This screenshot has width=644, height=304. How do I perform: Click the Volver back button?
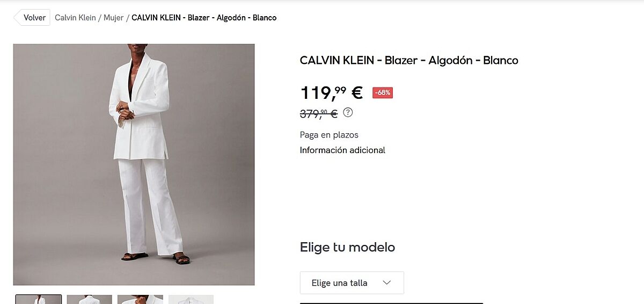click(x=32, y=18)
